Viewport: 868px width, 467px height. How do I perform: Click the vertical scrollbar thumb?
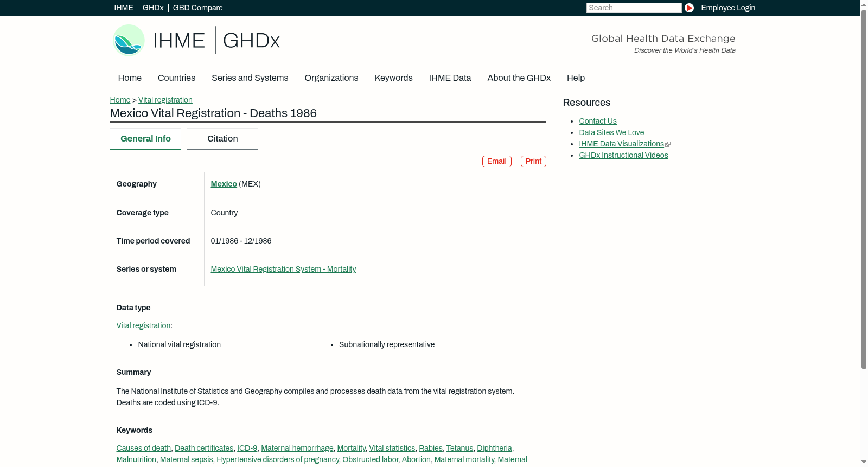click(864, 190)
